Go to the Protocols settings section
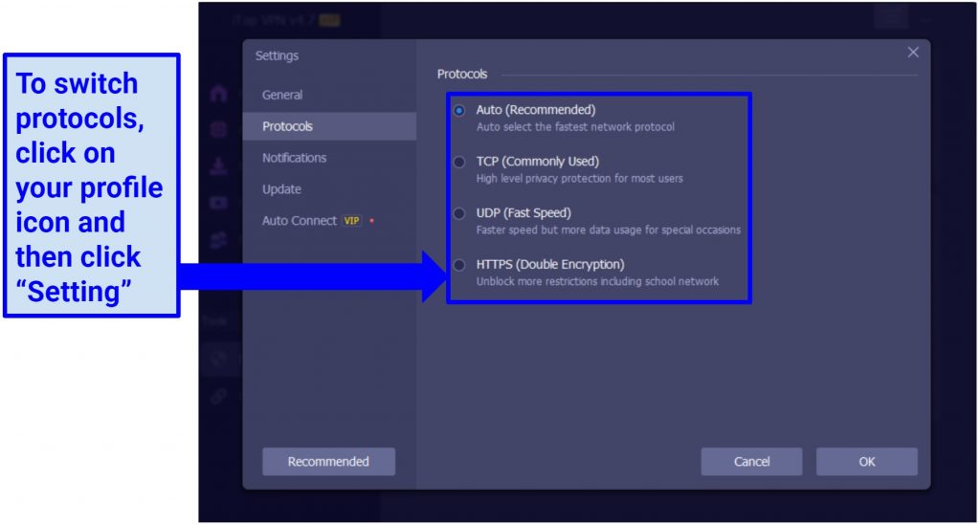The image size is (980, 525). pos(329,126)
